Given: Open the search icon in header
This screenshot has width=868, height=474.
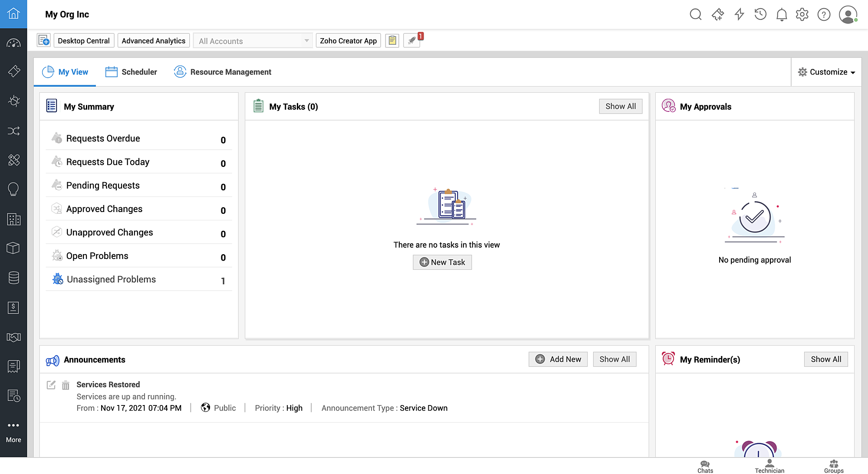Looking at the screenshot, I should tap(695, 14).
